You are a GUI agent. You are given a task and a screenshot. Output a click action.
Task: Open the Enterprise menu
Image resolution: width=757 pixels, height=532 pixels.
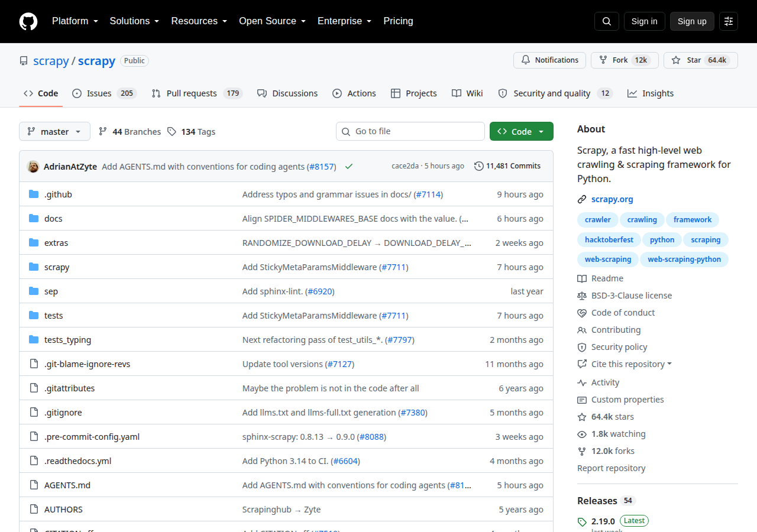pos(345,21)
